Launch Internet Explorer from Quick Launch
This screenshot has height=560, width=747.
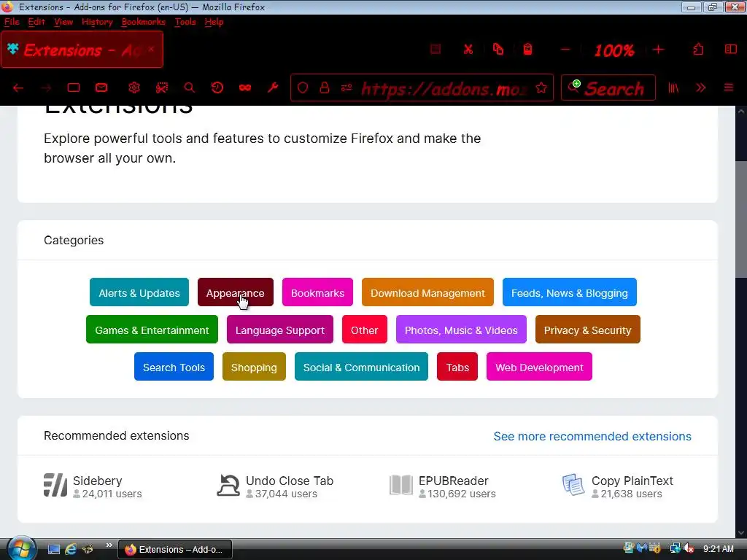[x=71, y=549]
